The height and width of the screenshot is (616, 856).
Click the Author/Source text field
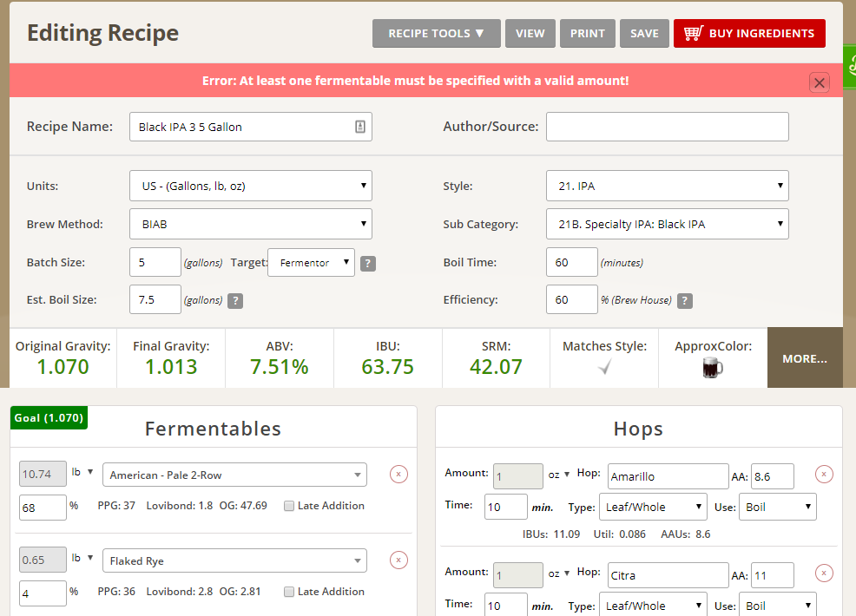[x=667, y=127]
